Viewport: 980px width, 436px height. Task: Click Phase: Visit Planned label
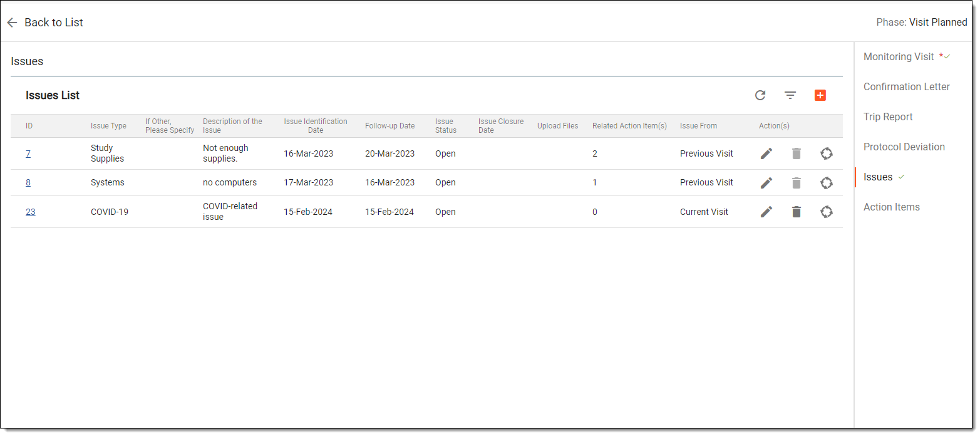coord(922,23)
